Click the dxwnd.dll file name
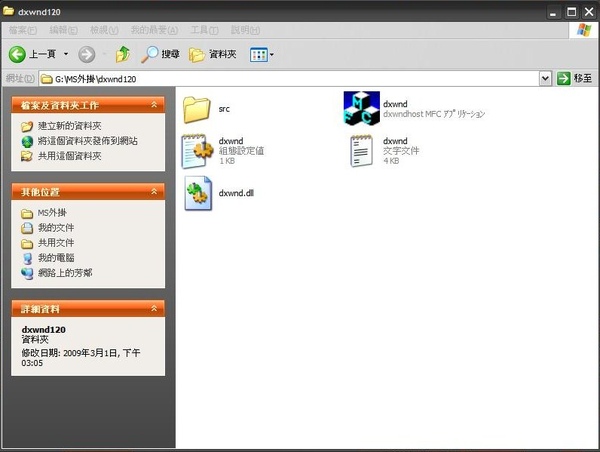This screenshot has width=600, height=452. click(236, 193)
